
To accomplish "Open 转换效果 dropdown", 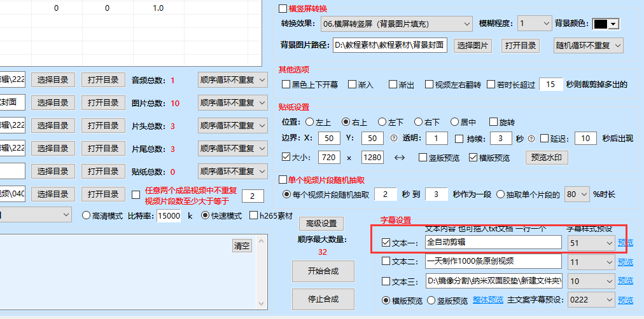I will click(396, 24).
